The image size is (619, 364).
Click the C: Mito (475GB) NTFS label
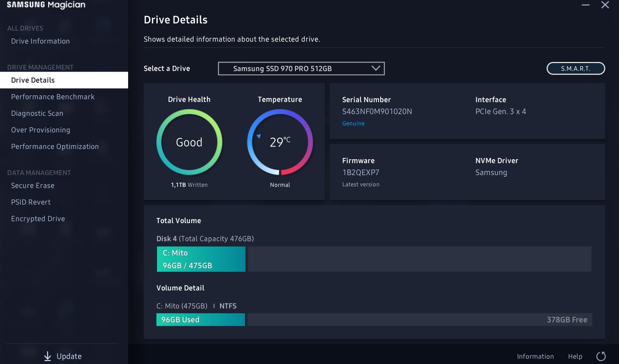pos(196,306)
